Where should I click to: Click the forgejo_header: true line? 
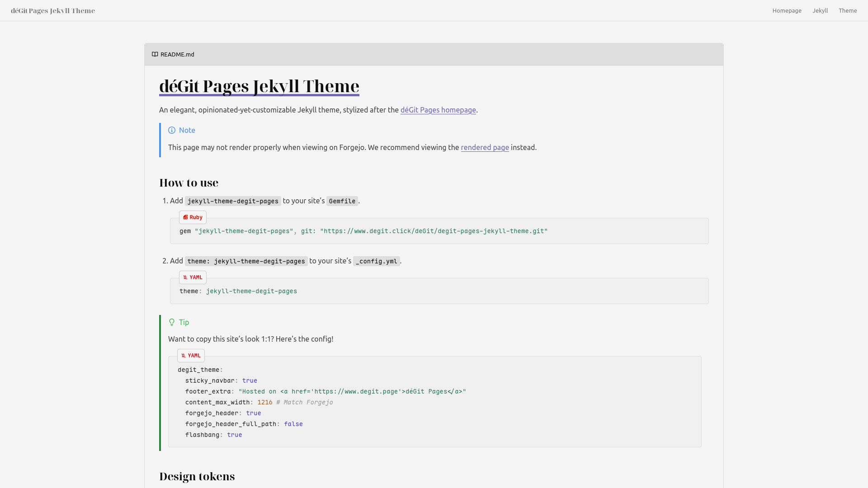point(223,413)
